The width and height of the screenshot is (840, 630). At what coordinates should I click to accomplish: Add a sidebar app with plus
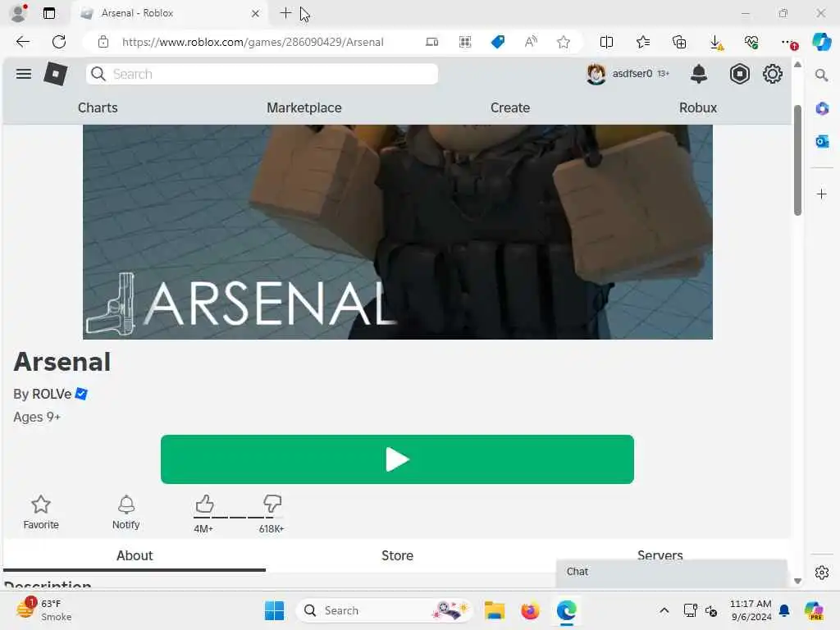point(822,194)
